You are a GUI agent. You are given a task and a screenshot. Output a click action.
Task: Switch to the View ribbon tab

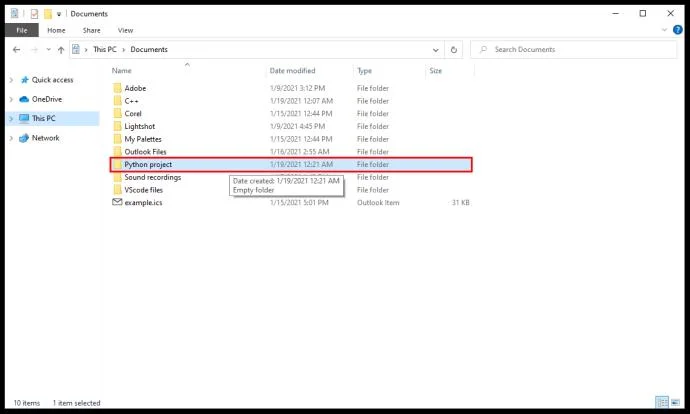(125, 30)
